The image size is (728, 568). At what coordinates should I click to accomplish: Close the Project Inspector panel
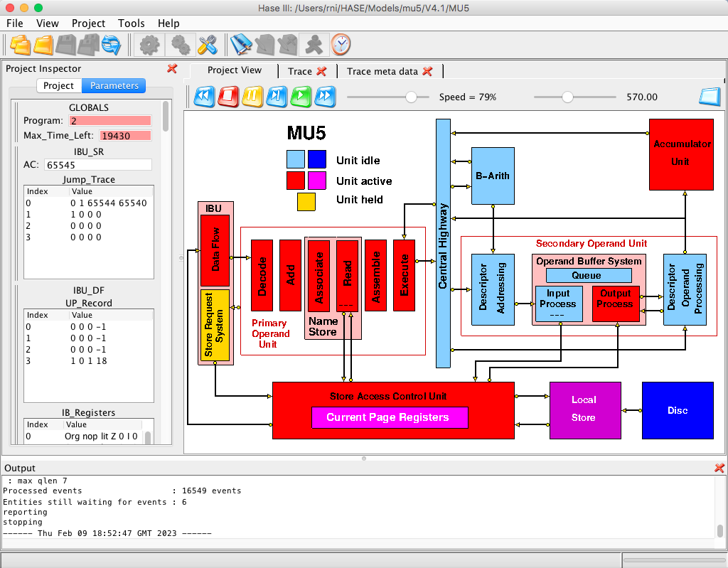click(172, 69)
